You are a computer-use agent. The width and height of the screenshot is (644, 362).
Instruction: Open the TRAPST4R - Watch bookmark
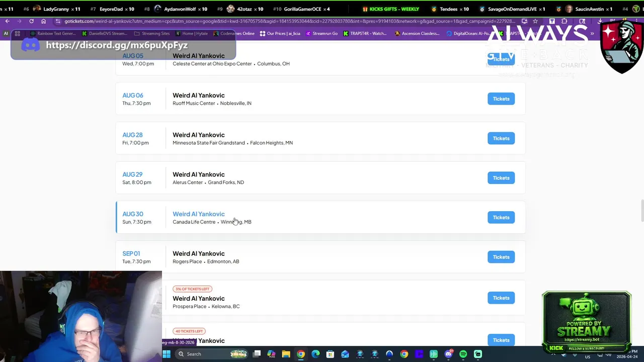(365, 33)
